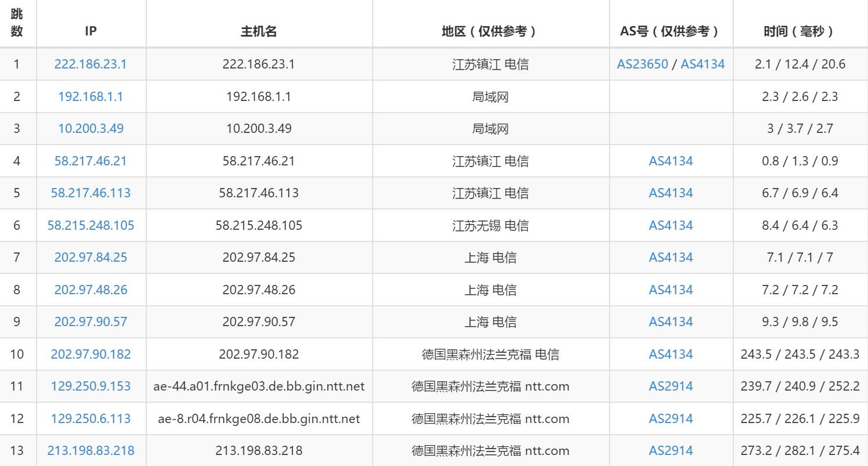Screen dimensions: 868x466
Task: Open IP link 192.168.1.1
Action: tap(91, 97)
